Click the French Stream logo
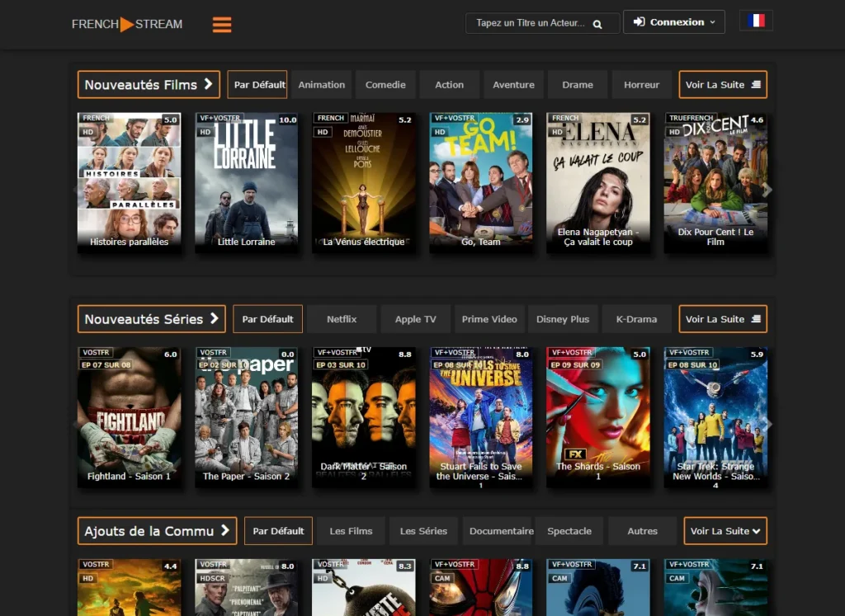 click(x=127, y=24)
